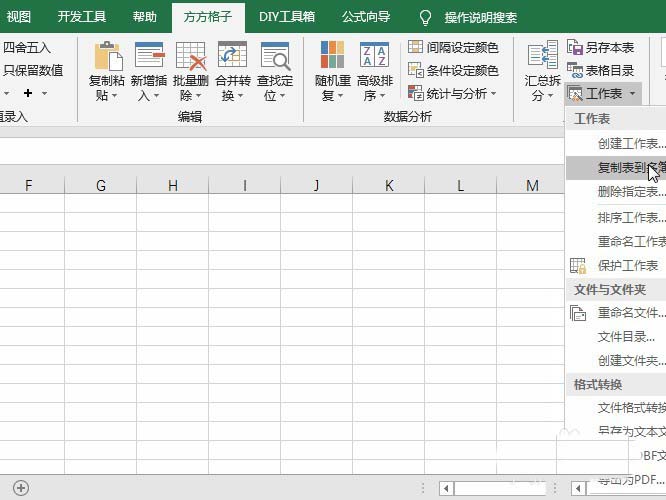Choose 排序工作表 from the menu
This screenshot has width=666, height=500.
(x=616, y=218)
